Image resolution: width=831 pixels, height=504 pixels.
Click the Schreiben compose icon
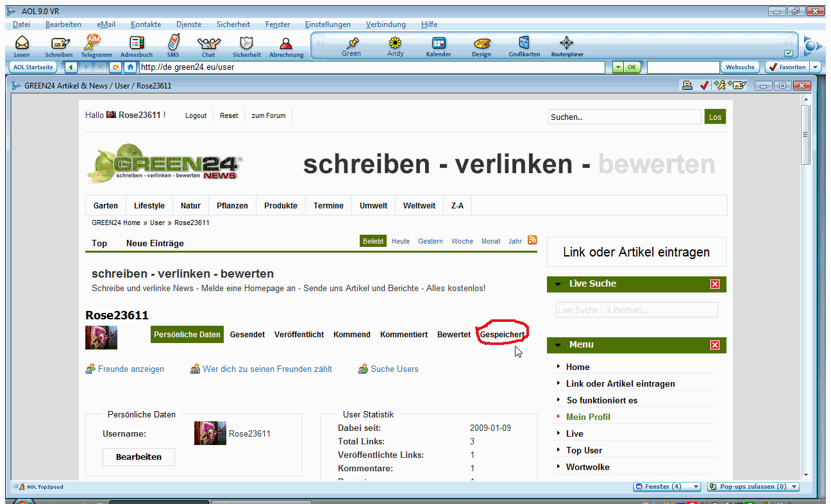tap(59, 44)
